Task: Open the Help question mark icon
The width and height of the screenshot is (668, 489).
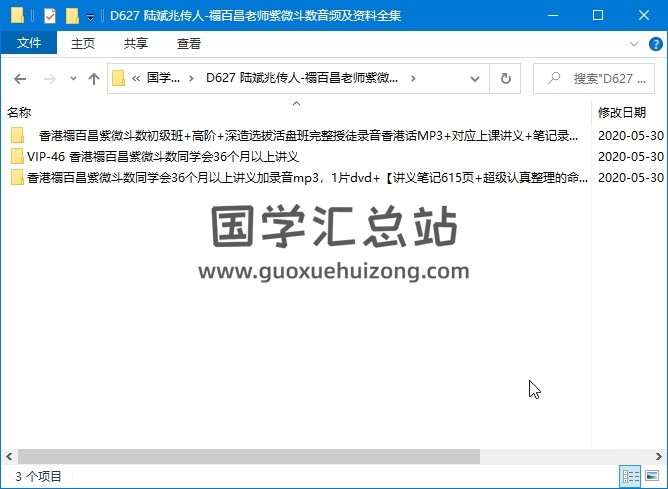Action: [x=655, y=43]
